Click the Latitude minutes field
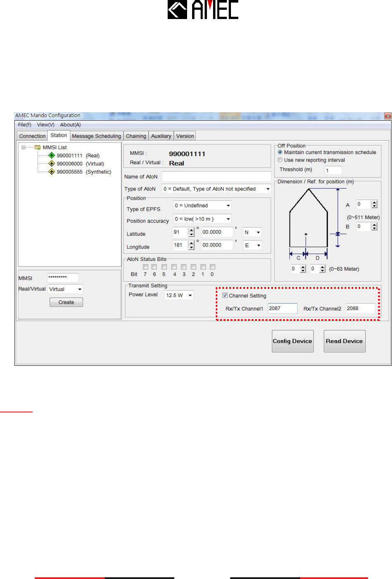Viewport: 392px width, 579px height. pyautogui.click(x=217, y=232)
